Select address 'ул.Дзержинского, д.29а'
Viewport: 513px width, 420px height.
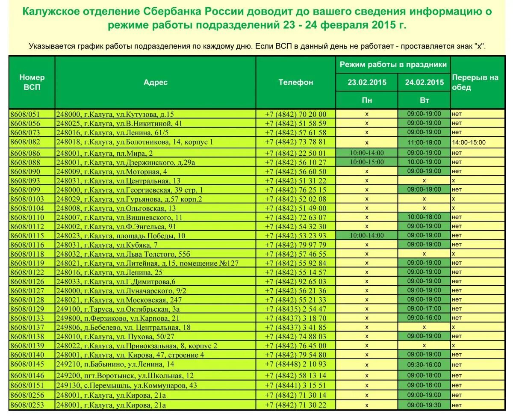156,163
